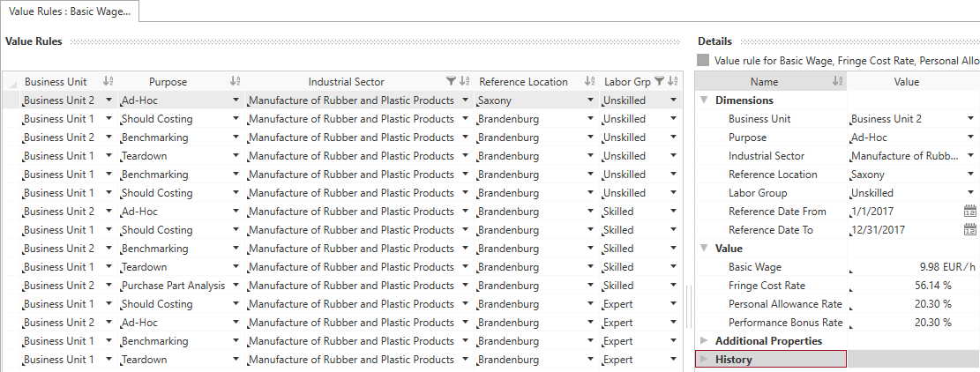980x372 pixels.
Task: Open Purpose dropdown in the Purchase Part Analysis row
Action: 236,286
